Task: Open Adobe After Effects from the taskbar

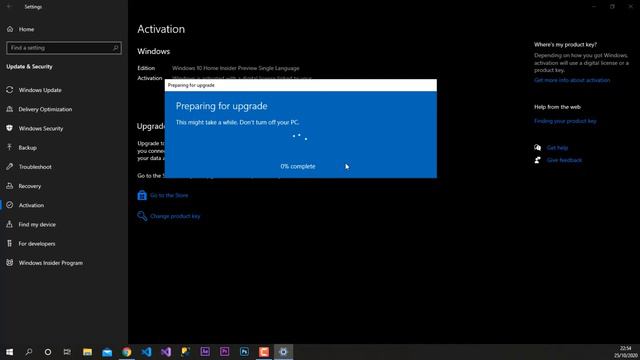Action: pos(205,352)
